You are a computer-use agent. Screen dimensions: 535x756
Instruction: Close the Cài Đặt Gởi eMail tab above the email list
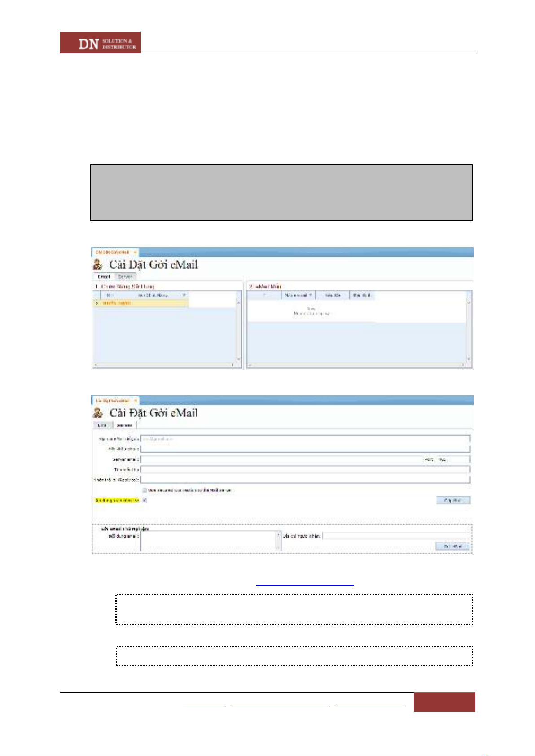click(135, 252)
